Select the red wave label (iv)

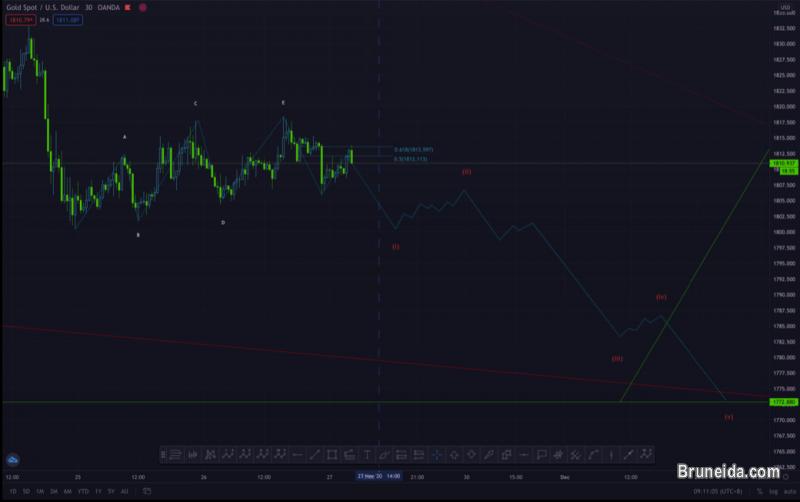click(661, 297)
